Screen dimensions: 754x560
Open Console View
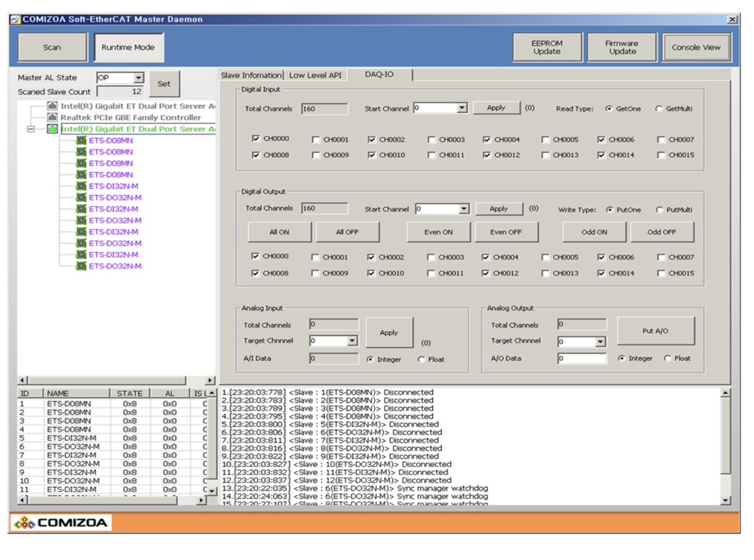pyautogui.click(x=696, y=47)
